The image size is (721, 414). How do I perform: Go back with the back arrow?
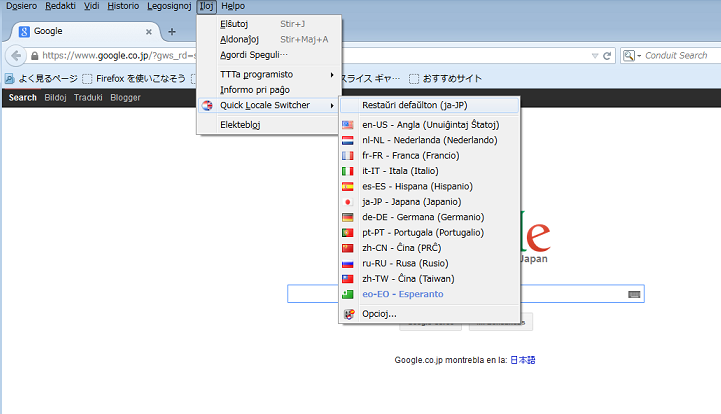tap(16, 56)
